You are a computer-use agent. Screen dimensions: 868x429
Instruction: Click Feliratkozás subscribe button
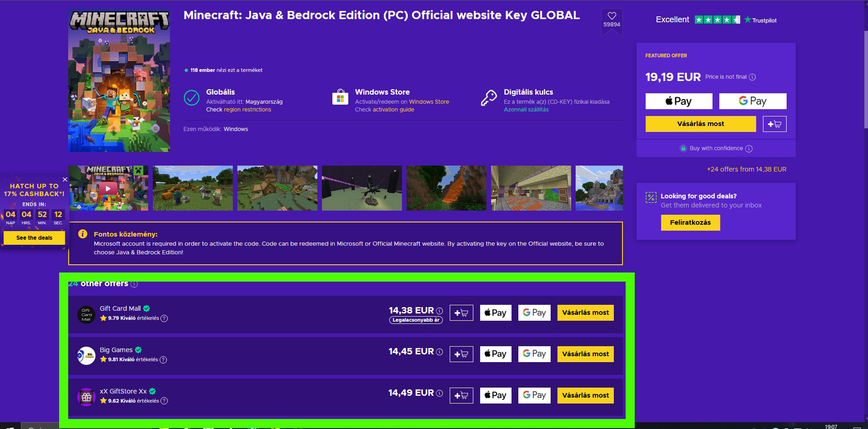click(690, 222)
